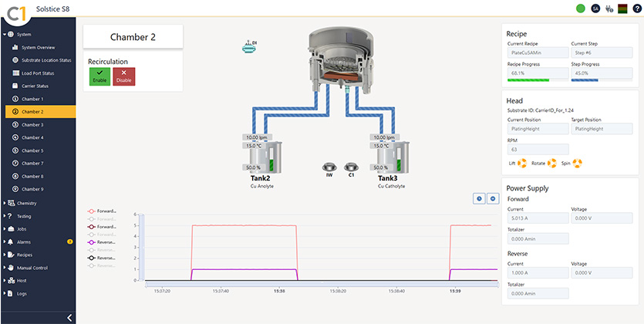Click the chart's vertical axis range slider
The width and height of the screenshot is (644, 324).
click(x=142, y=247)
